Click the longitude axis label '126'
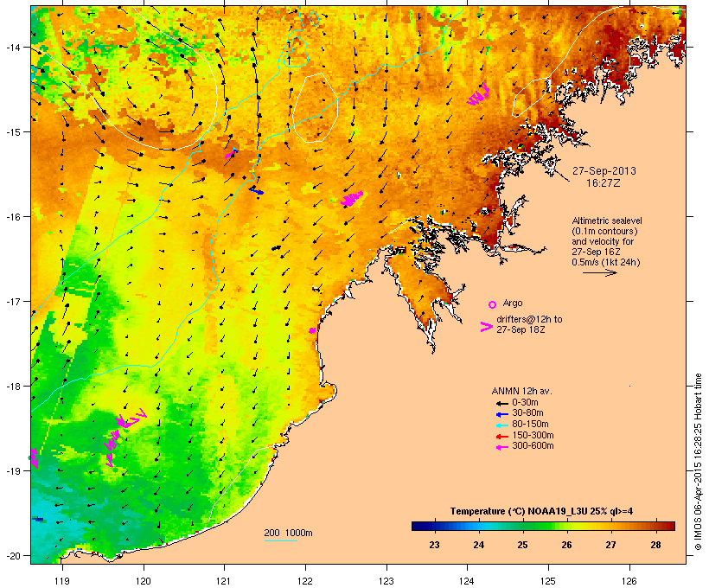The height and width of the screenshot is (588, 709). click(629, 581)
